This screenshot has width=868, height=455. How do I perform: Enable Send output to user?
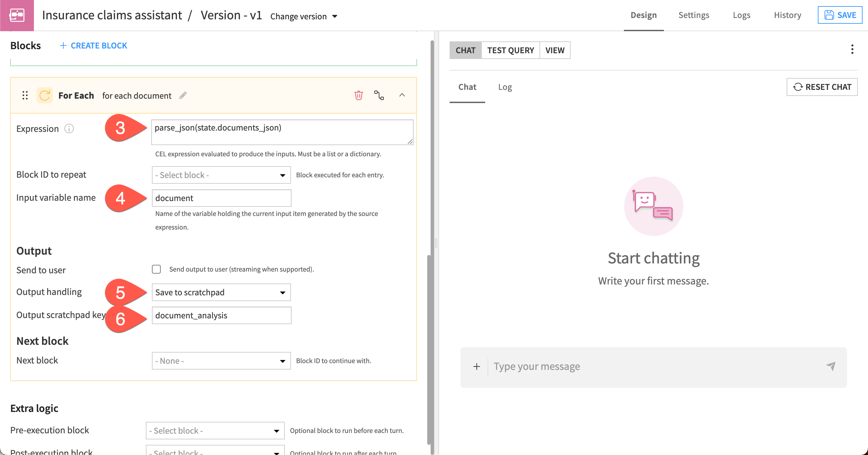tap(156, 269)
